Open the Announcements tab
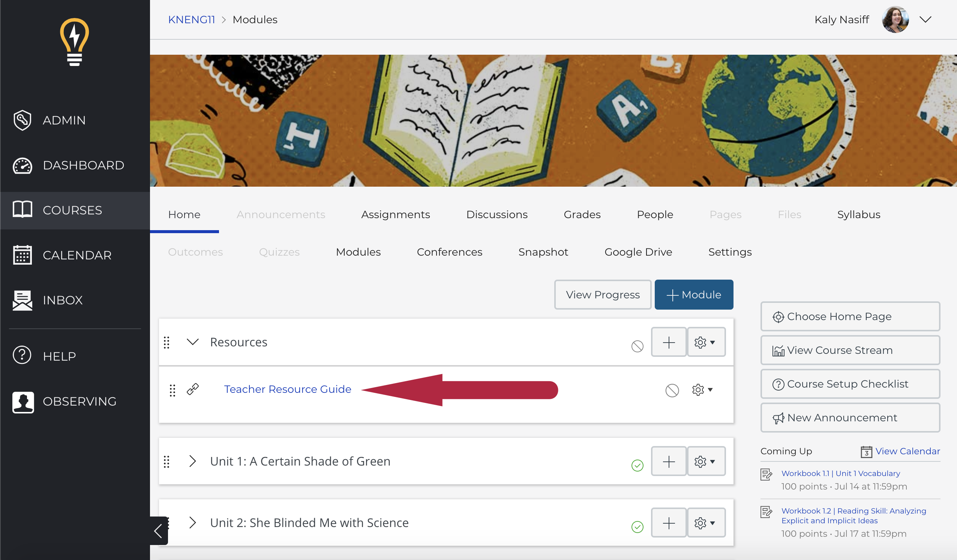The height and width of the screenshot is (560, 957). point(280,214)
